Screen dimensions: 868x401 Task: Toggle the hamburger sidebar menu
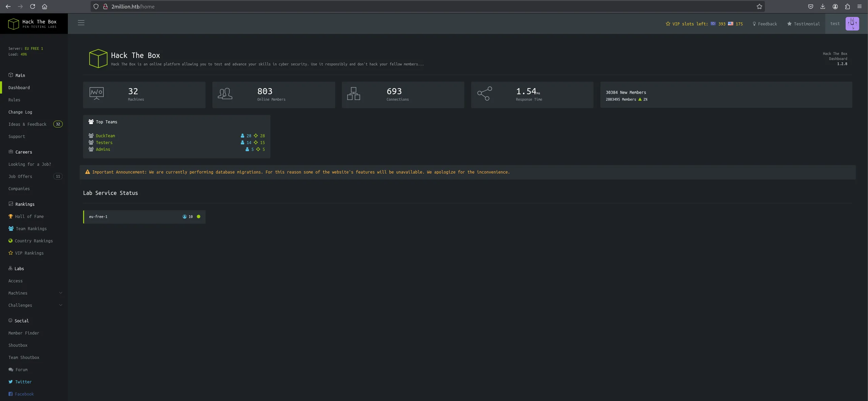click(x=81, y=23)
